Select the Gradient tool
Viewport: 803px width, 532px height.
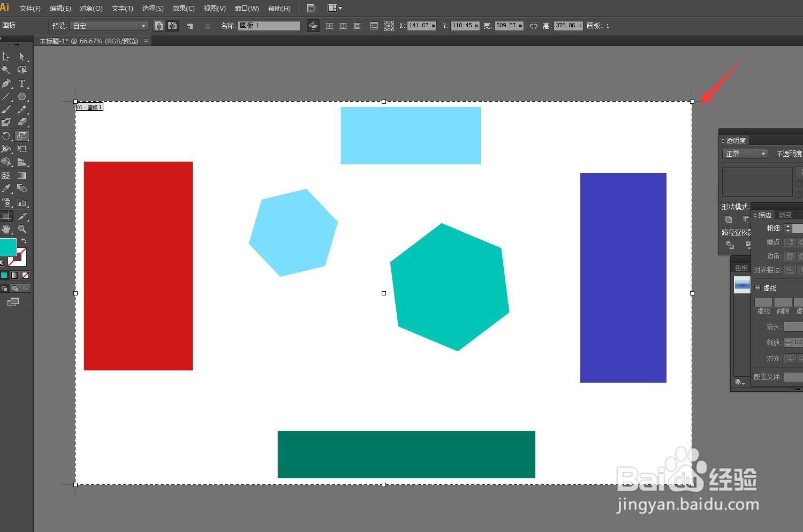(22, 176)
